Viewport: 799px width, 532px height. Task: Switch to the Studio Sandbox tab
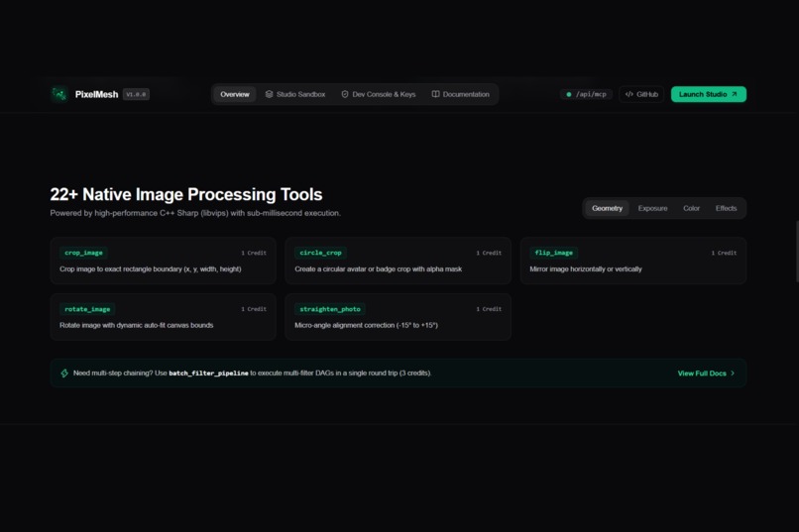295,94
